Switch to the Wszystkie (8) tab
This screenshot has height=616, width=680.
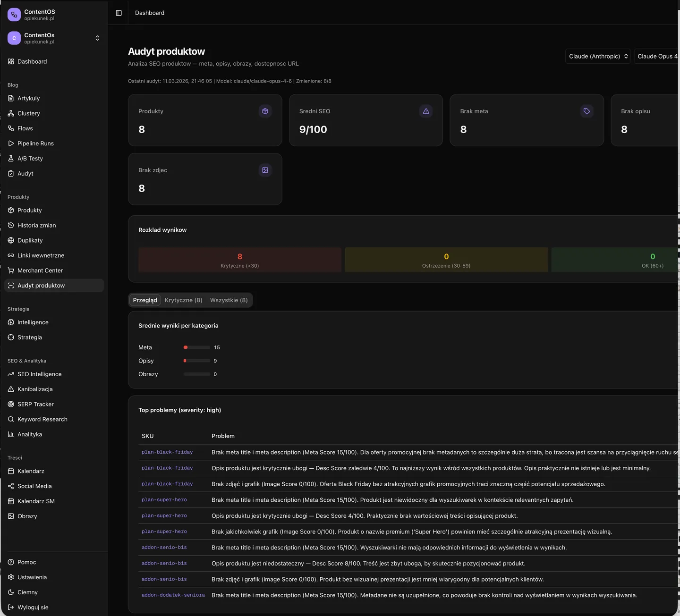[229, 300]
